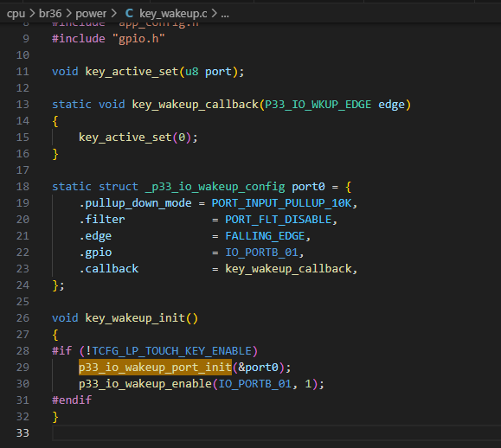Click .pullup_down_mode field name
This screenshot has width=501, height=448.
click(135, 203)
